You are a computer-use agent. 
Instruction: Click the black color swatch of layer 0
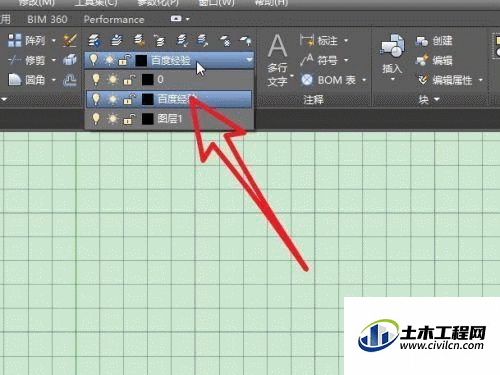tap(148, 80)
